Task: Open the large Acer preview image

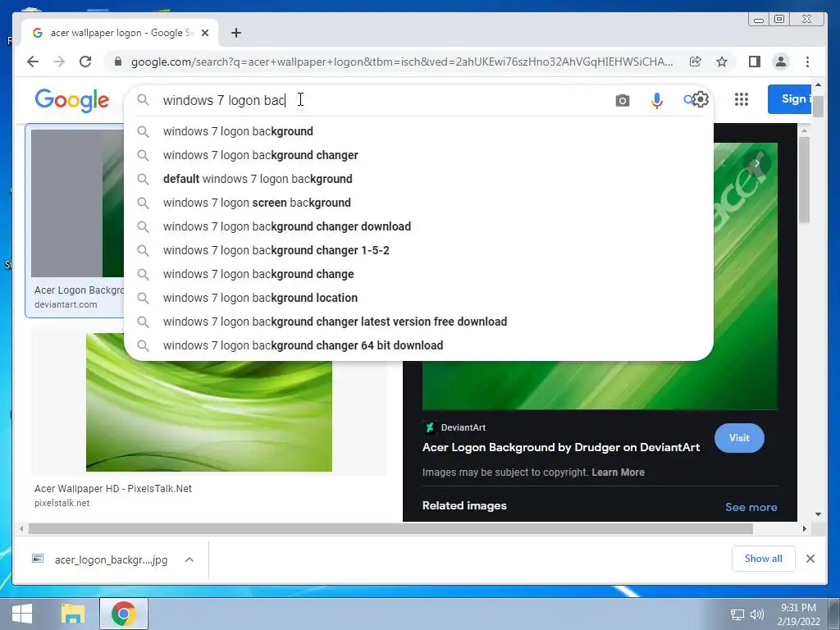Action: [600, 385]
